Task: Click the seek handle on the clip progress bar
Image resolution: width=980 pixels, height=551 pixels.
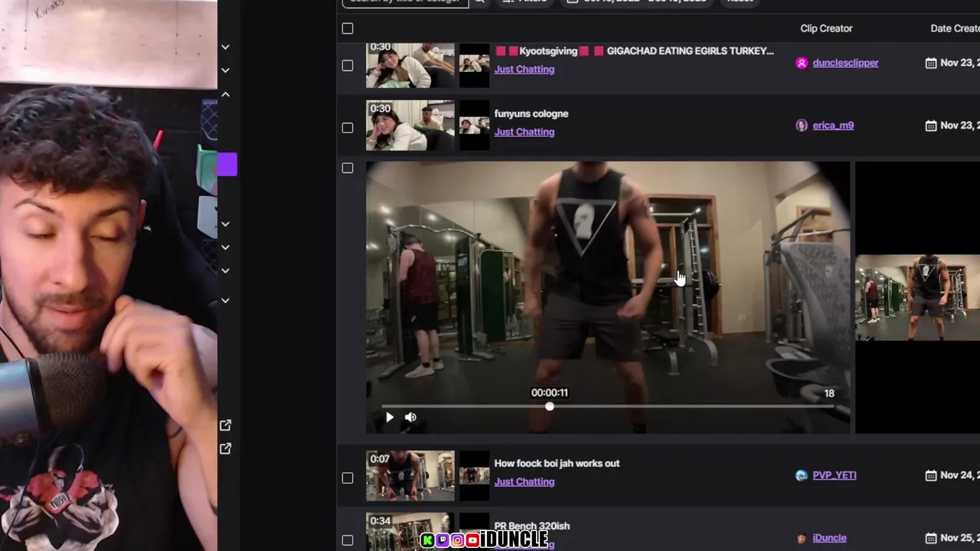Action: click(550, 406)
